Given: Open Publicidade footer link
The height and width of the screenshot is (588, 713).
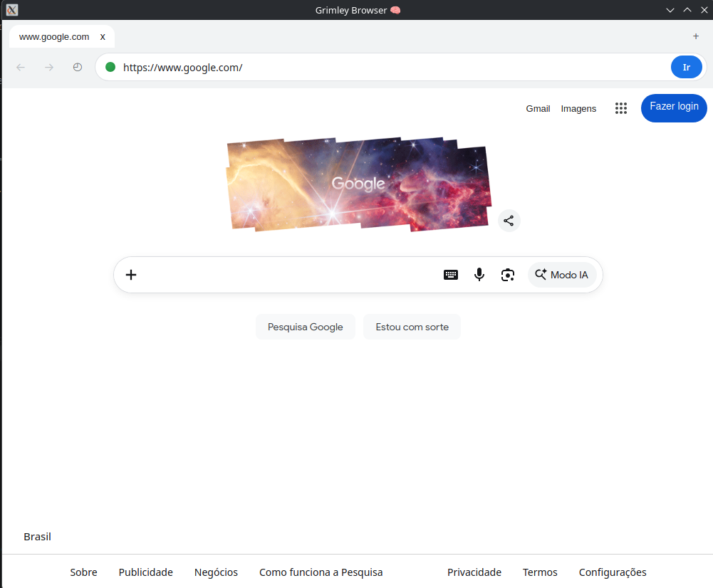Looking at the screenshot, I should (x=145, y=572).
